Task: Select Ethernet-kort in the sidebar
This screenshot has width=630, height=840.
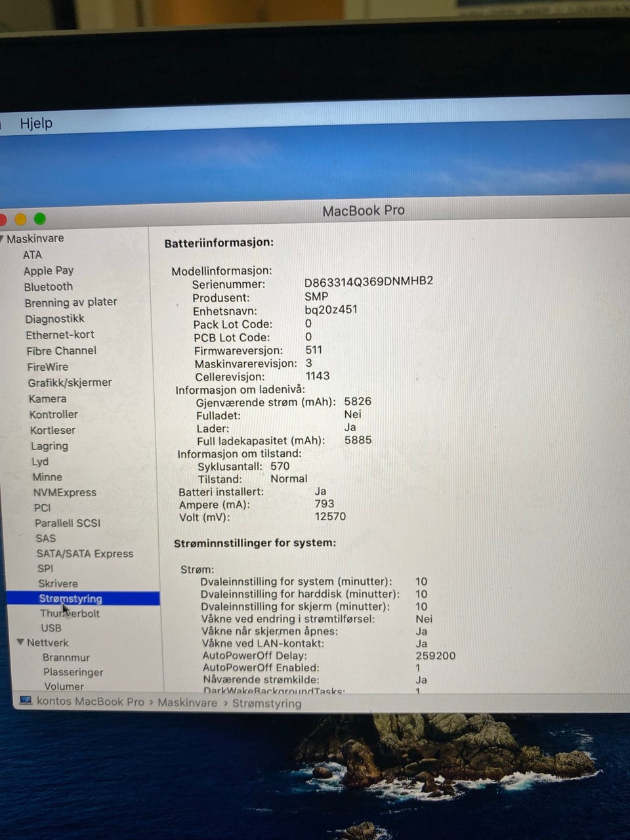Action: (x=60, y=335)
